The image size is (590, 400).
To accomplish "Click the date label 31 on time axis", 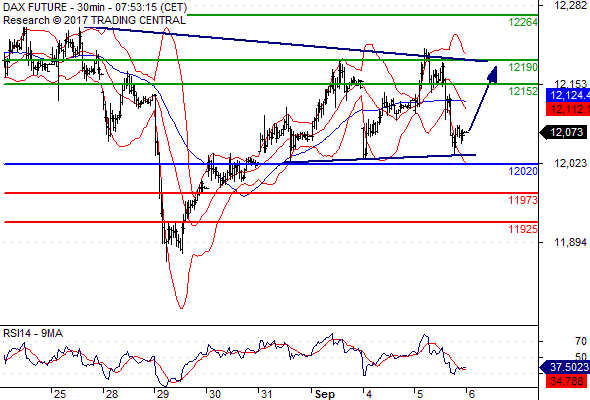I will [266, 394].
